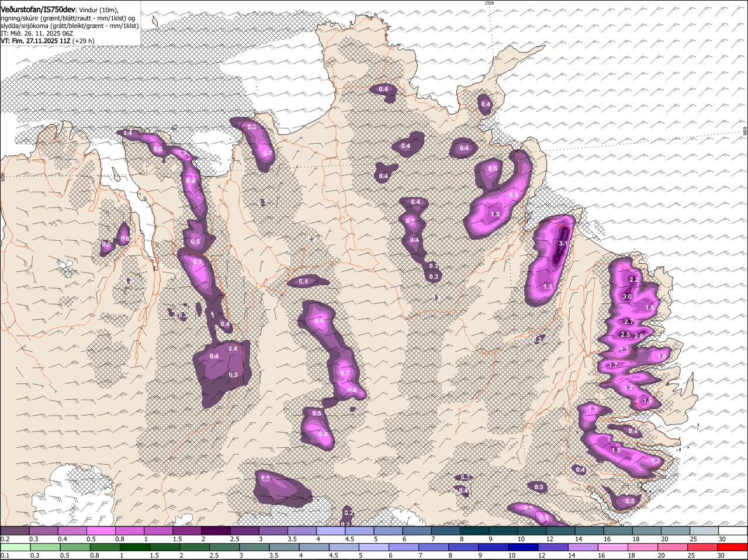Select the pale grey upper swatch between 20 and 25
The image size is (748, 560).
pos(704,531)
